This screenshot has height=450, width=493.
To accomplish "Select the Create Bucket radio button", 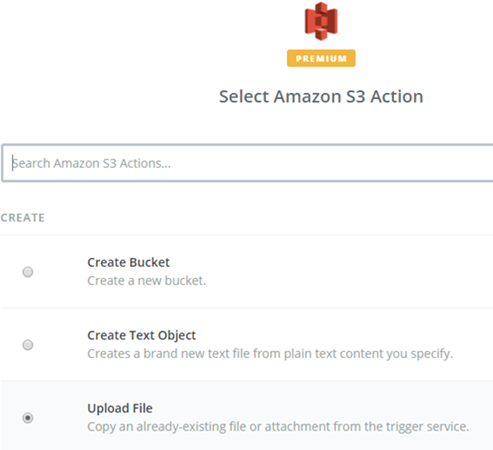I will [x=28, y=272].
